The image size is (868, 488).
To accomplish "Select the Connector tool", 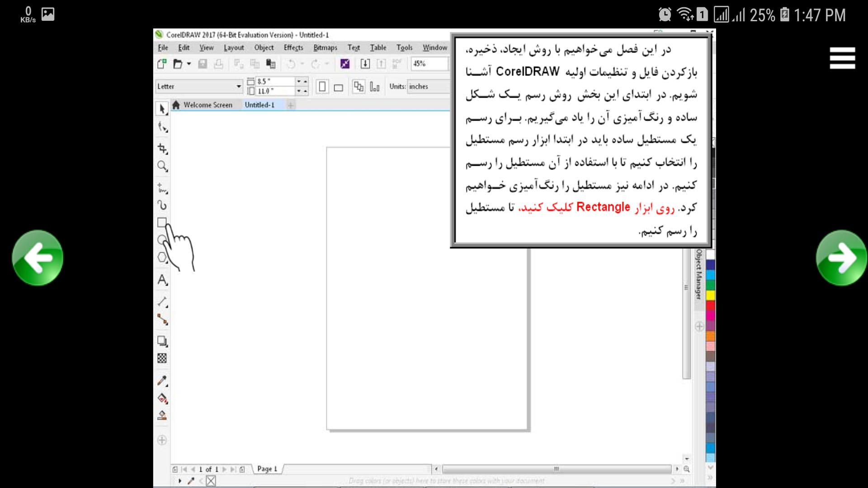I will (162, 319).
